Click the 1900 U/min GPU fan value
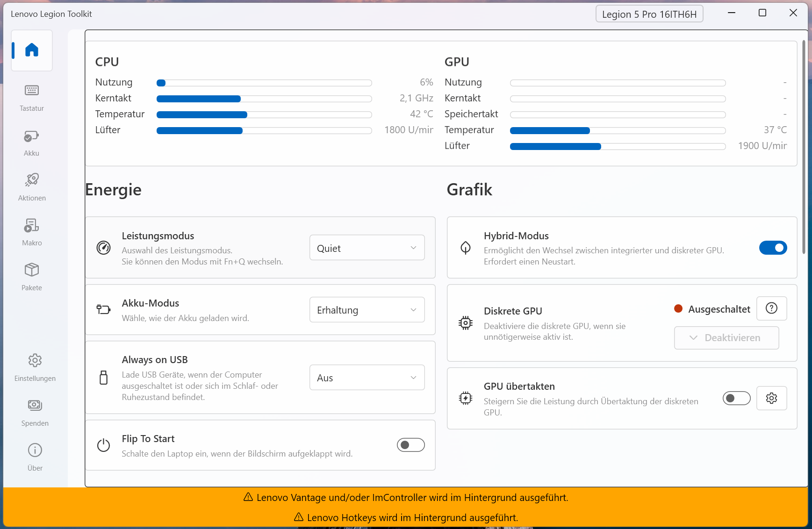This screenshot has height=529, width=812. coord(762,146)
